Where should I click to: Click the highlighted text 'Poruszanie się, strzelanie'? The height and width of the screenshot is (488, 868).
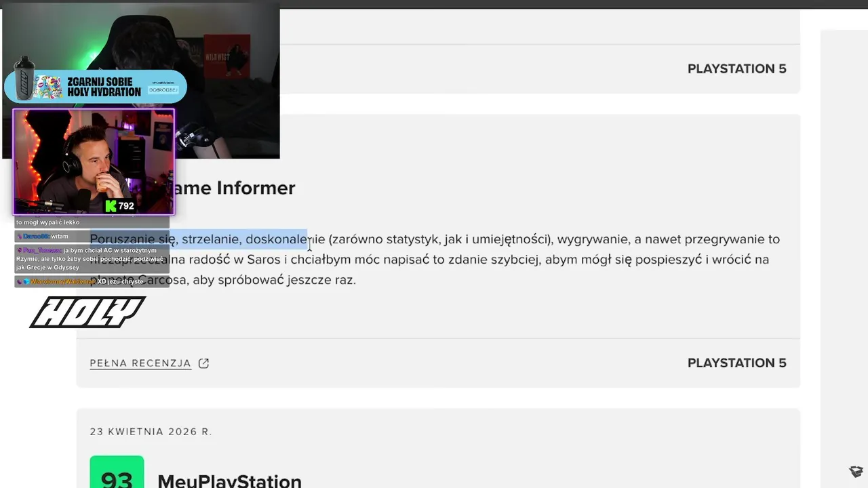click(x=165, y=239)
